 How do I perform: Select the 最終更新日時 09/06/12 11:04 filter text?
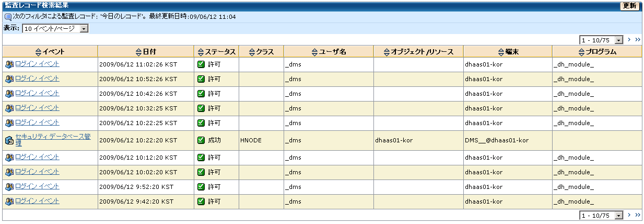pos(192,17)
